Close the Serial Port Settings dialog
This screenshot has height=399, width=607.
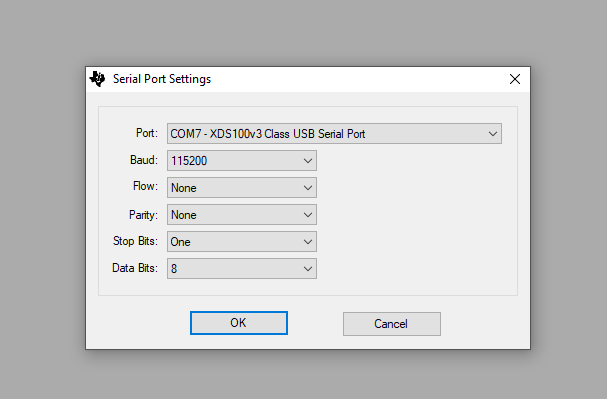pyautogui.click(x=514, y=79)
